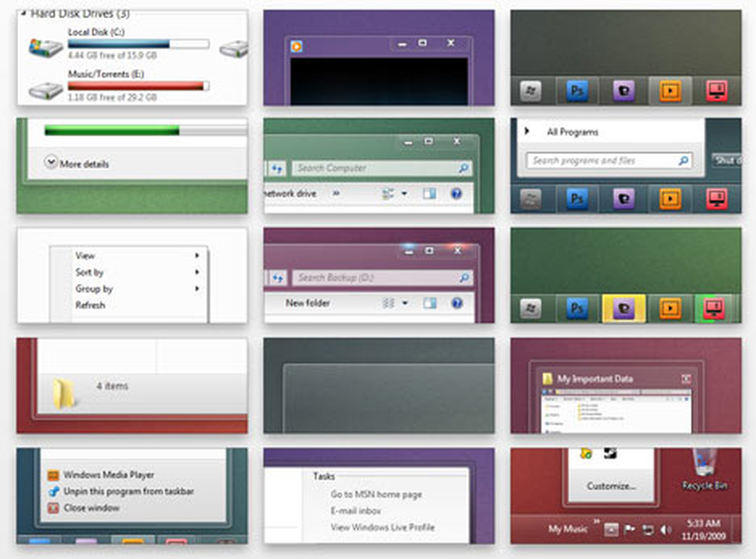Screen dimensions: 756x559
Task: Click the Shut down button in the Start menu
Action: 727,160
